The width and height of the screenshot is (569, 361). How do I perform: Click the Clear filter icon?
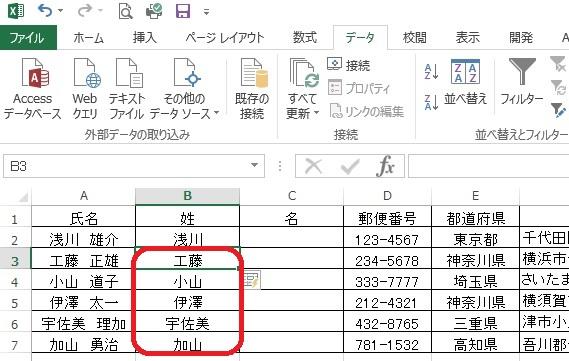(558, 64)
